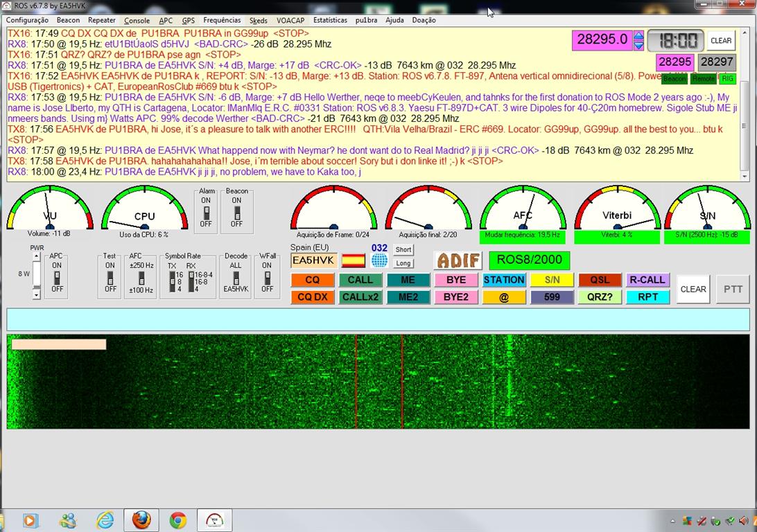Click the ROS gauge taskbar icon
The image size is (757, 532).
214,520
